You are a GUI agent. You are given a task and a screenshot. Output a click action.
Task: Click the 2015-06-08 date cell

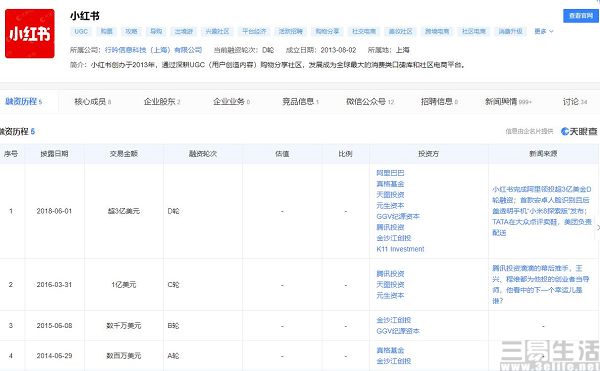point(54,326)
